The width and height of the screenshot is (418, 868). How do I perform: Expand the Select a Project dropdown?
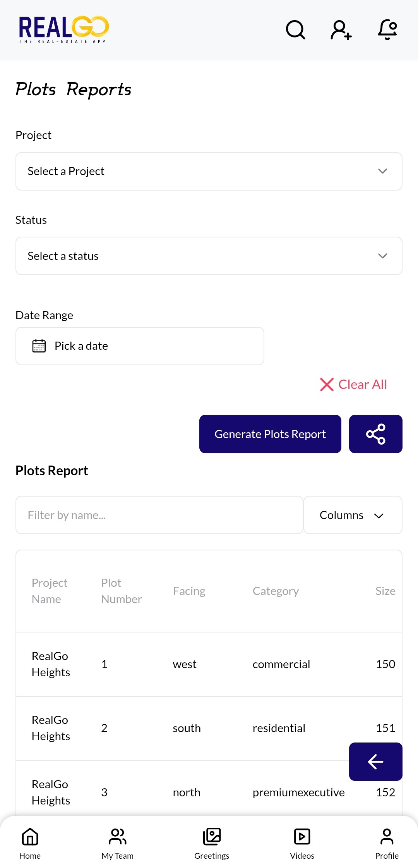(209, 171)
